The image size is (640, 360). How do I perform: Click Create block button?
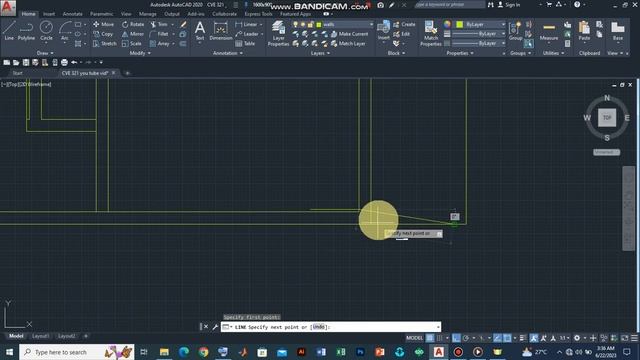pos(404,24)
